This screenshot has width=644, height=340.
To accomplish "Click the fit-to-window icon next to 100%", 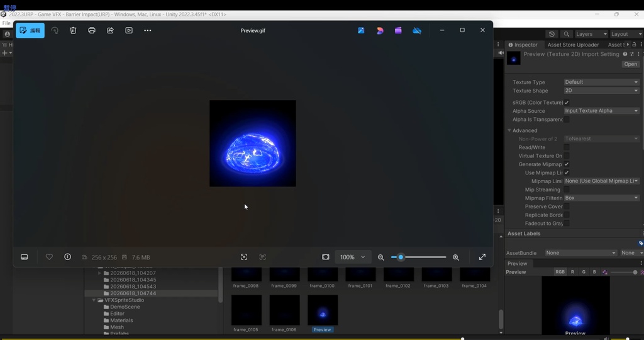I will click(326, 257).
